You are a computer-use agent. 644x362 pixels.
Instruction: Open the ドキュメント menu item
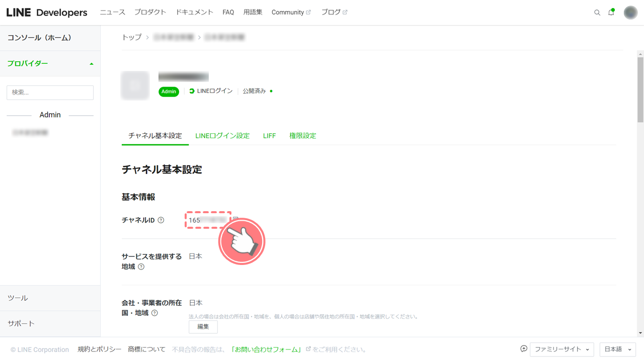[194, 12]
